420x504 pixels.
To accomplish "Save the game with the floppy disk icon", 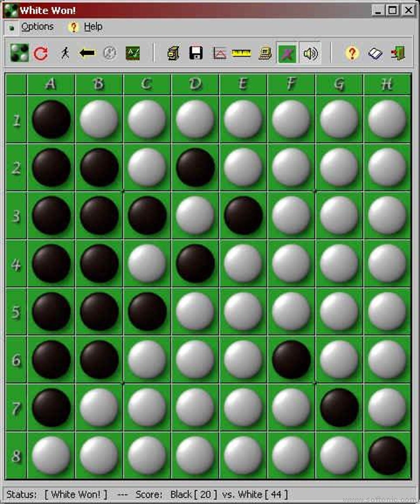I will click(x=196, y=53).
